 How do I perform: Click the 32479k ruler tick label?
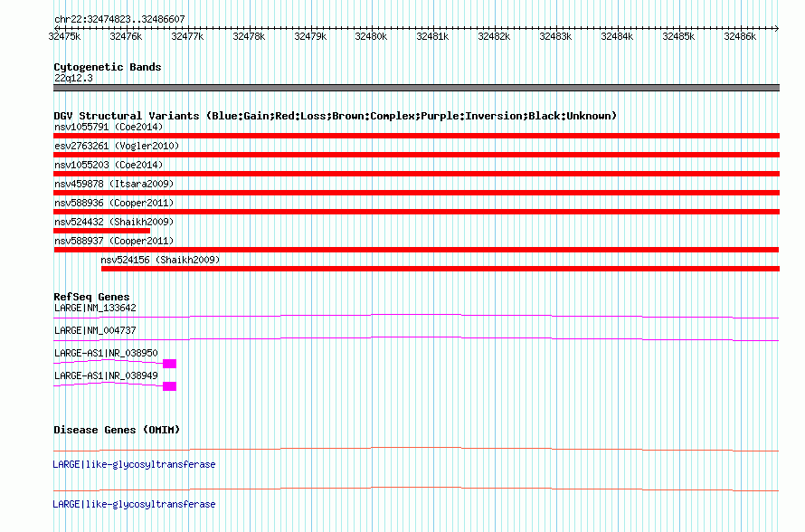pos(310,36)
